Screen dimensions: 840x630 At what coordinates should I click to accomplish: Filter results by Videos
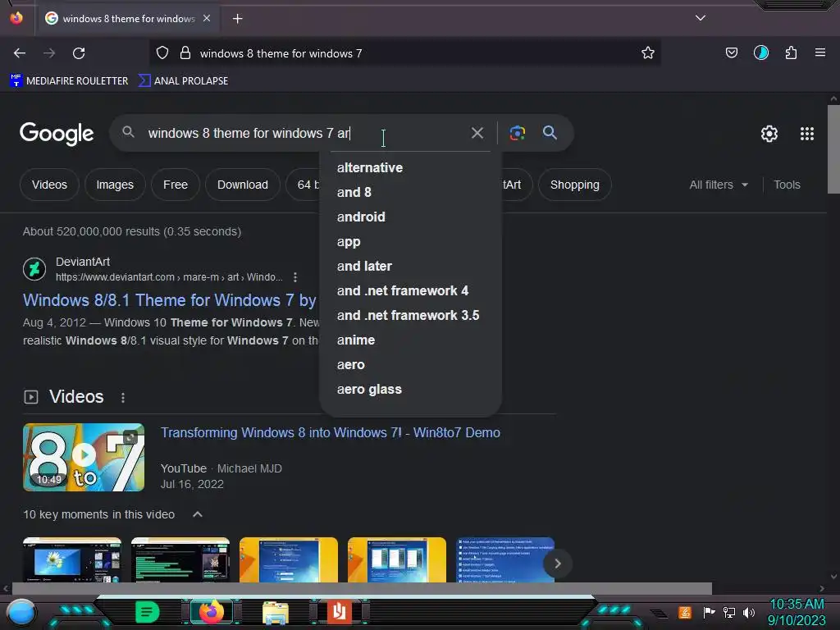click(x=49, y=185)
